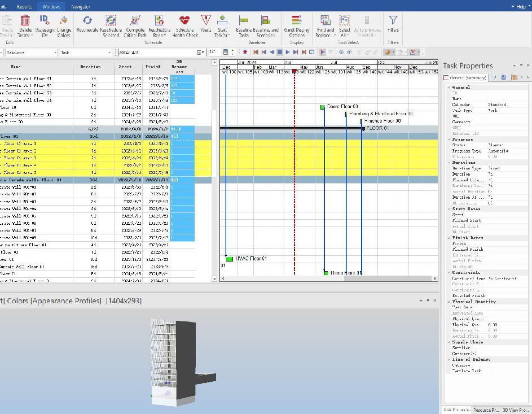The image size is (532, 414).
Task: Sort tasks by the Start column header
Action: 128,67
